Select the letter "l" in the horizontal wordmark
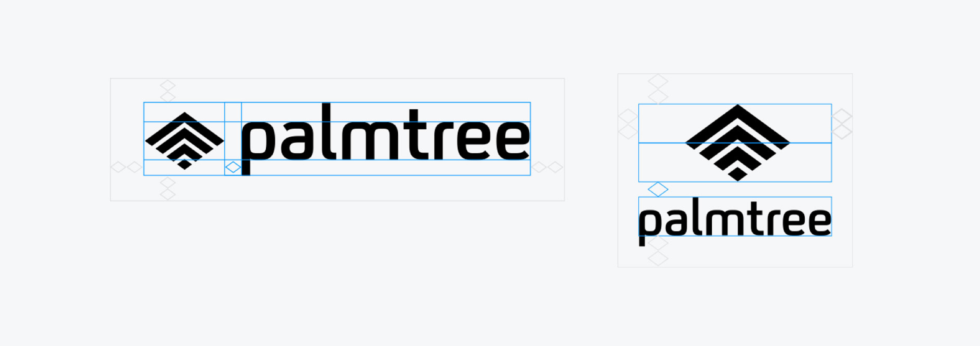The height and width of the screenshot is (346, 980). coord(329,131)
